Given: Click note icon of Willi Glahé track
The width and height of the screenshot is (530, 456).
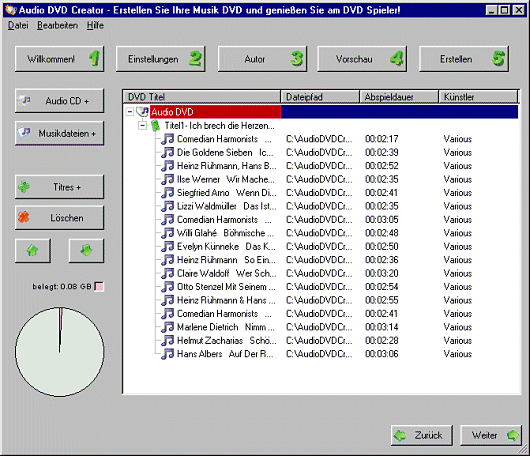Looking at the screenshot, I should 167,233.
